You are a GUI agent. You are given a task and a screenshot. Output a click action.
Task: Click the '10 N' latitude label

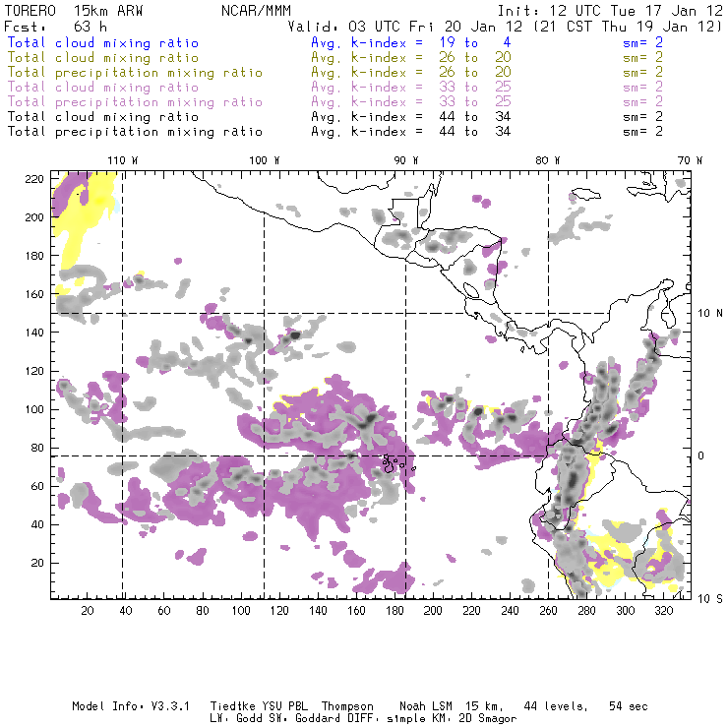tap(710, 314)
